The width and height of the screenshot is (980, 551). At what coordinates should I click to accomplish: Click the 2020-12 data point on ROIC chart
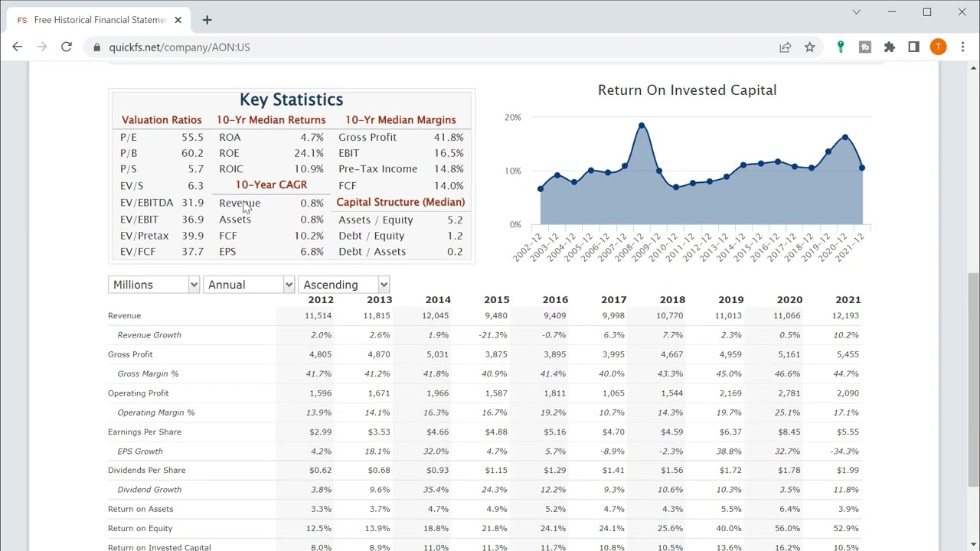click(x=845, y=138)
